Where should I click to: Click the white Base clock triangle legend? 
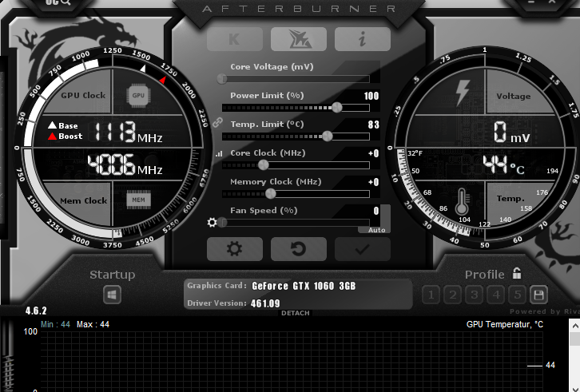[x=53, y=125]
